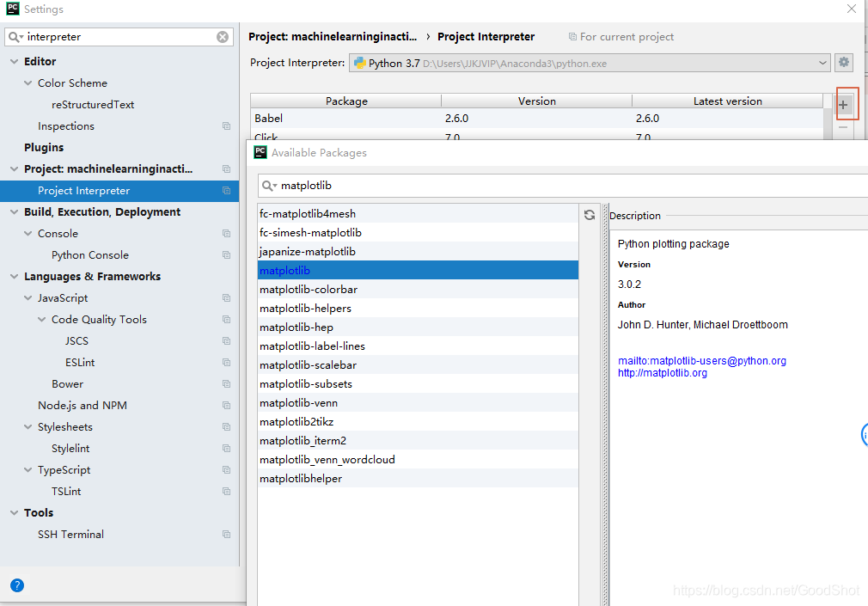The image size is (868, 606).
Task: Click project-level icon beside SSH Terminal
Action: [x=226, y=534]
